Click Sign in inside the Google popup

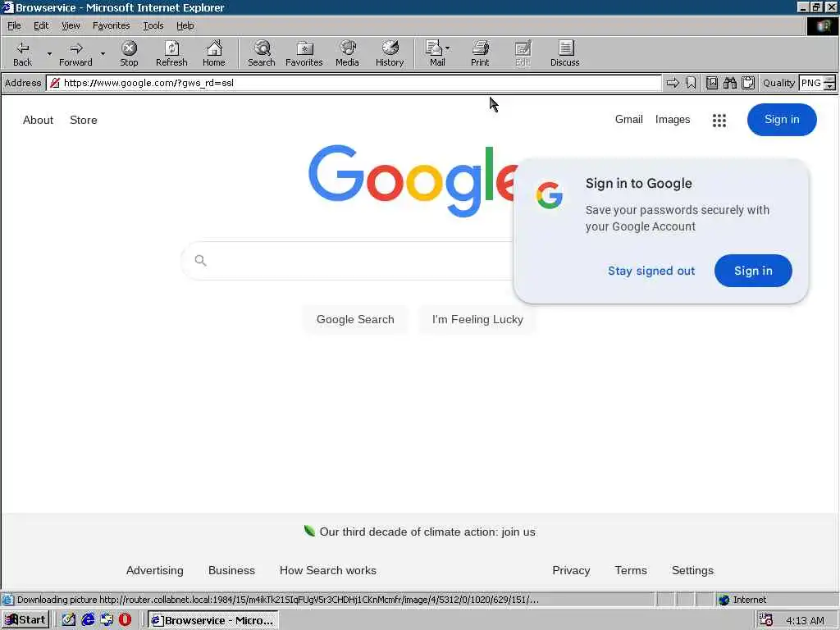753,271
